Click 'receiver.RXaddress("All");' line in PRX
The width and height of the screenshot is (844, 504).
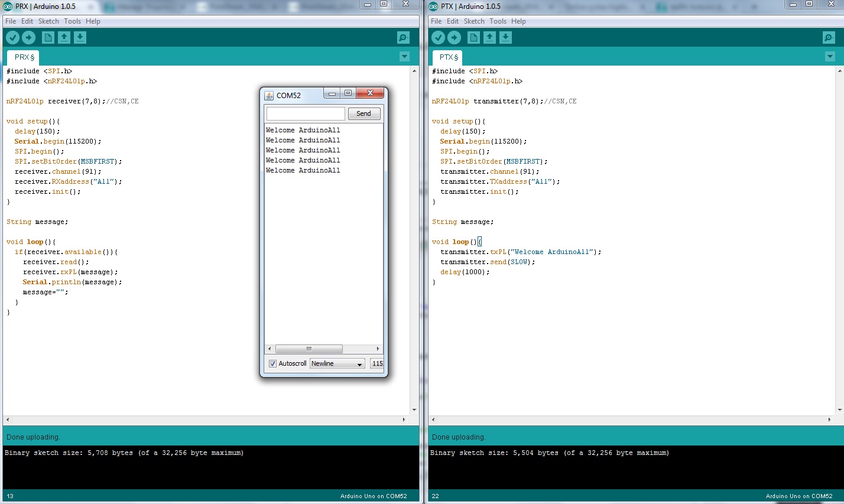point(69,181)
